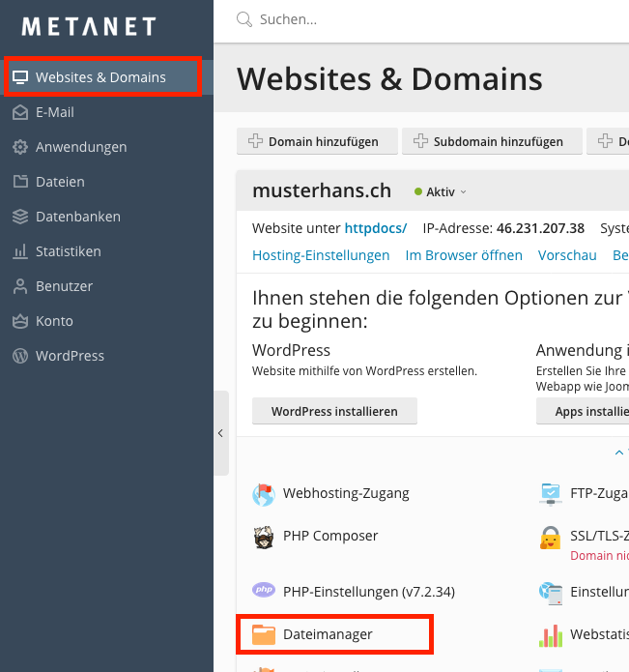This screenshot has width=629, height=672.
Task: Go to Datenbanken in sidebar
Action: [77, 217]
